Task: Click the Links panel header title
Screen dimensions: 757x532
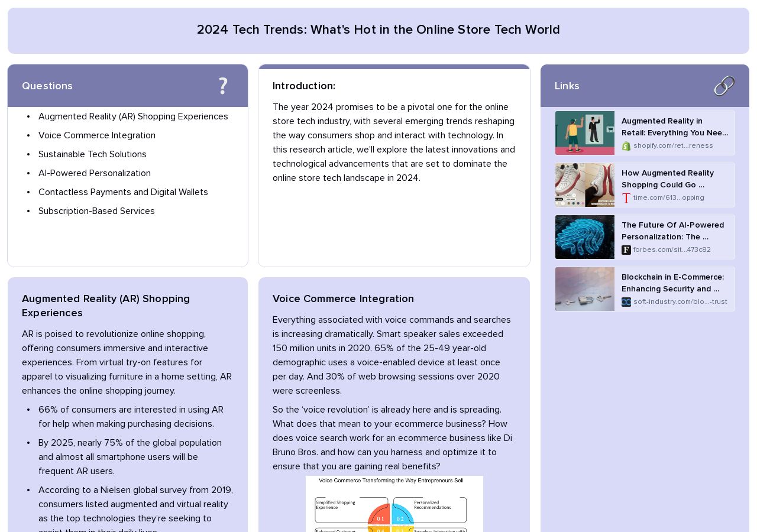Action: tap(567, 86)
